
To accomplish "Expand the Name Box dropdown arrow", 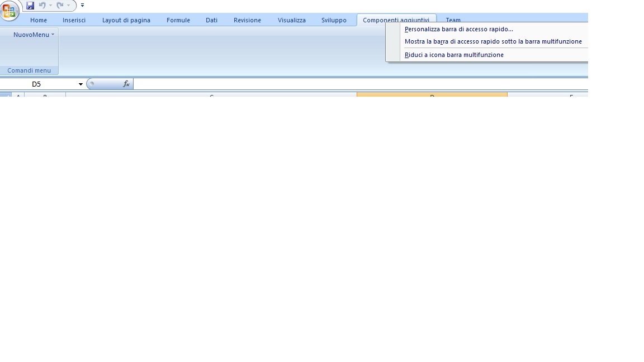I will coord(80,84).
